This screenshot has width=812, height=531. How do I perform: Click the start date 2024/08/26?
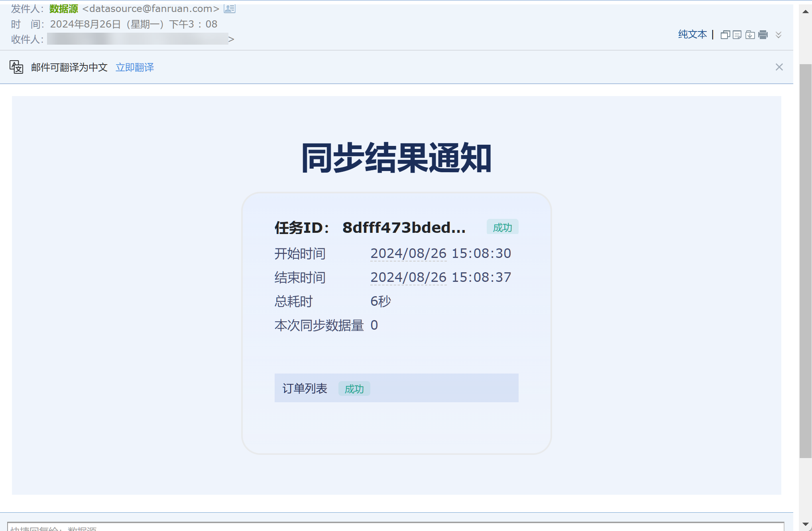(x=408, y=254)
